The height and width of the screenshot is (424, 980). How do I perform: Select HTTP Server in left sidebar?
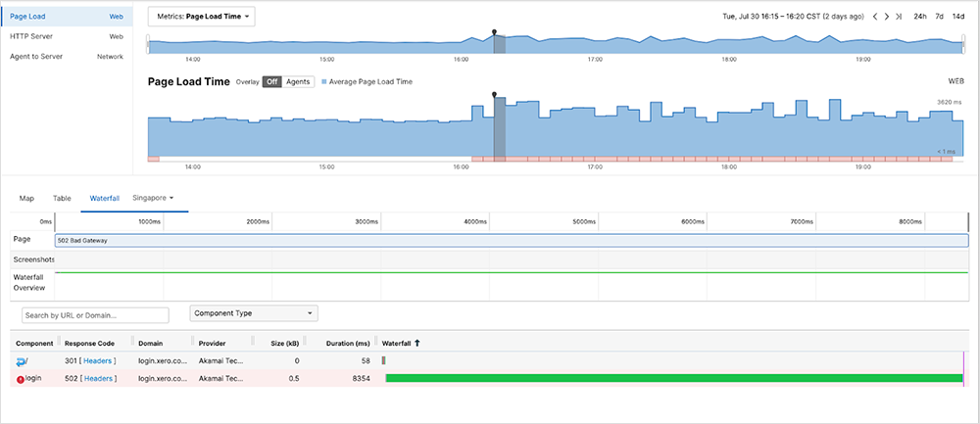(x=31, y=36)
